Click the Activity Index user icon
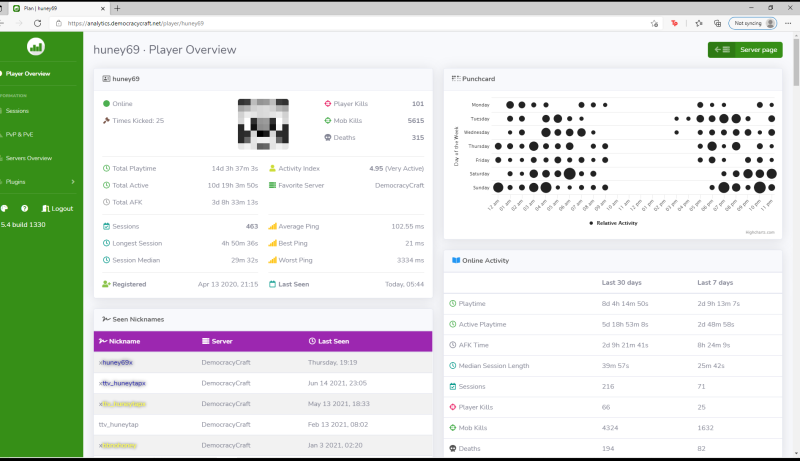Image resolution: width=800 pixels, height=461 pixels. click(272, 168)
